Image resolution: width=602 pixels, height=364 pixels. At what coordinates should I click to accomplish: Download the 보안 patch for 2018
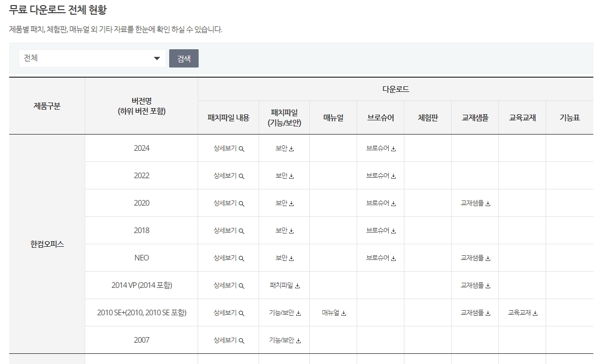(x=284, y=230)
